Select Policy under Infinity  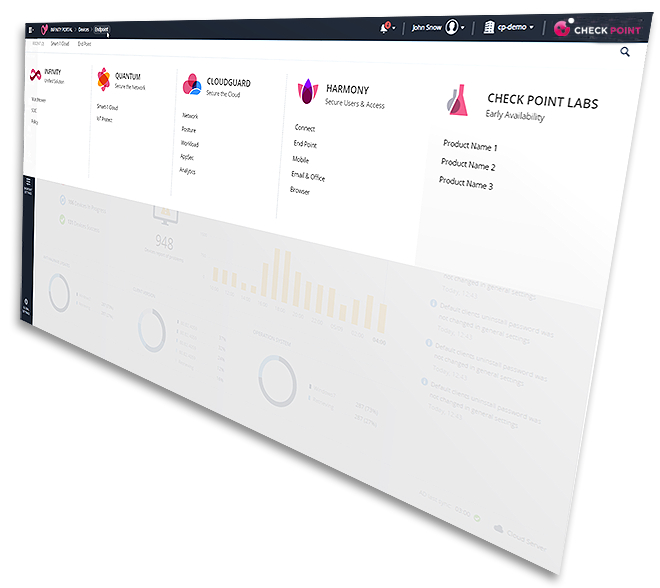coord(35,122)
